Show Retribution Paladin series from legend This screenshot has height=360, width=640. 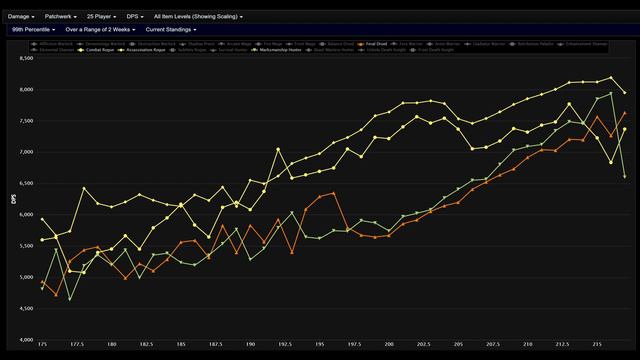[531, 44]
